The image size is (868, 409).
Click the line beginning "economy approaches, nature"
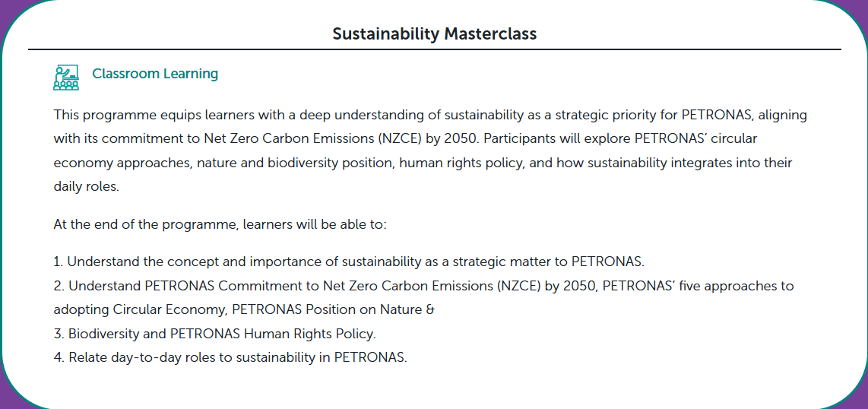pos(423,163)
